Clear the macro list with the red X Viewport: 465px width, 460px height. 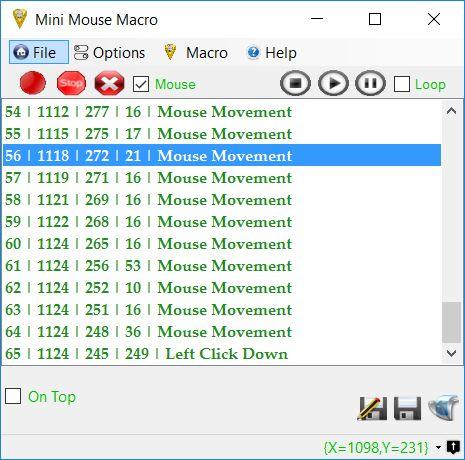(109, 83)
